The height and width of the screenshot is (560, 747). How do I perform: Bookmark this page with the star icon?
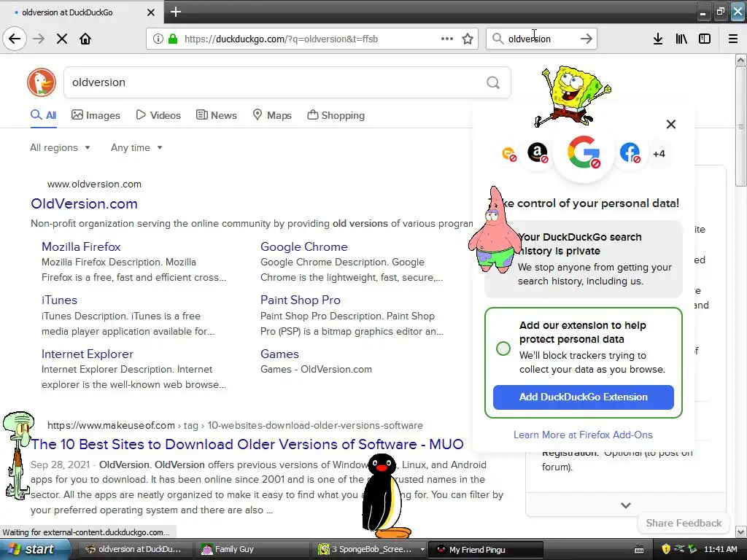468,39
